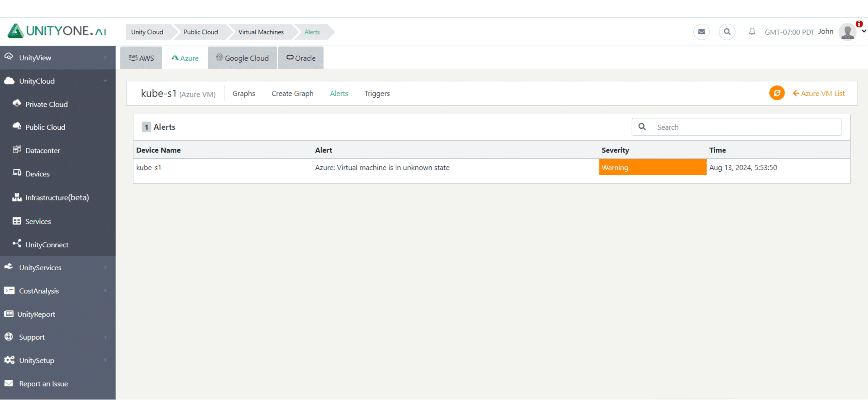Click the red info badge on avatar
Image resolution: width=868 pixels, height=417 pixels.
point(859,24)
